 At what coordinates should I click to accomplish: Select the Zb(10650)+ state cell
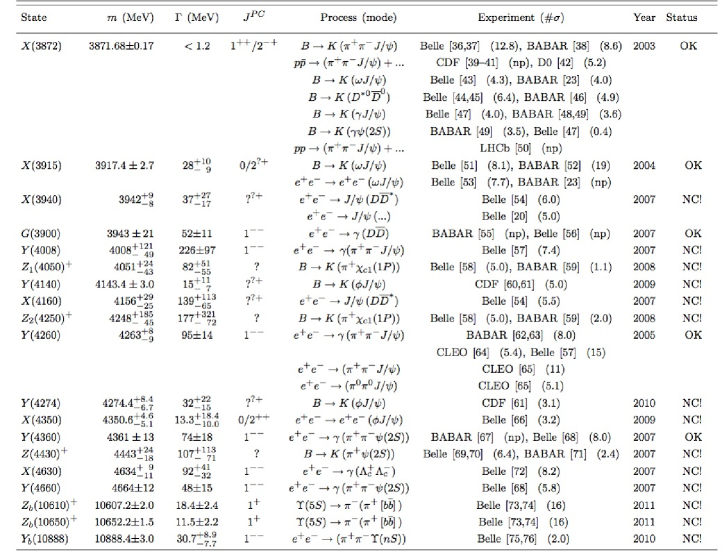[x=49, y=522]
